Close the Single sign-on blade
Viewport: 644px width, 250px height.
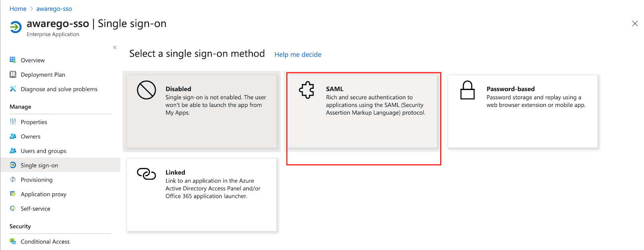click(x=635, y=24)
